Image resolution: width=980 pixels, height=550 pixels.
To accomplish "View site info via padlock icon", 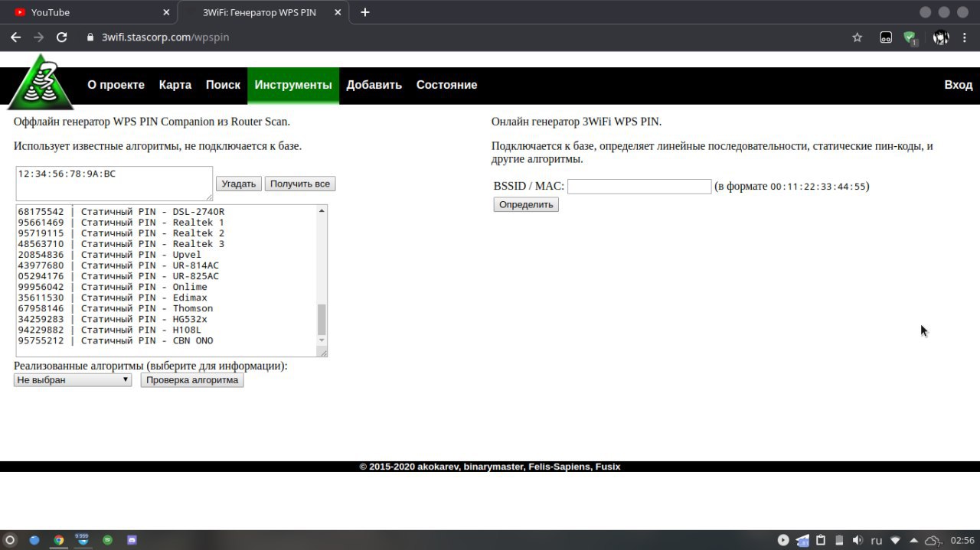I will coord(90,37).
